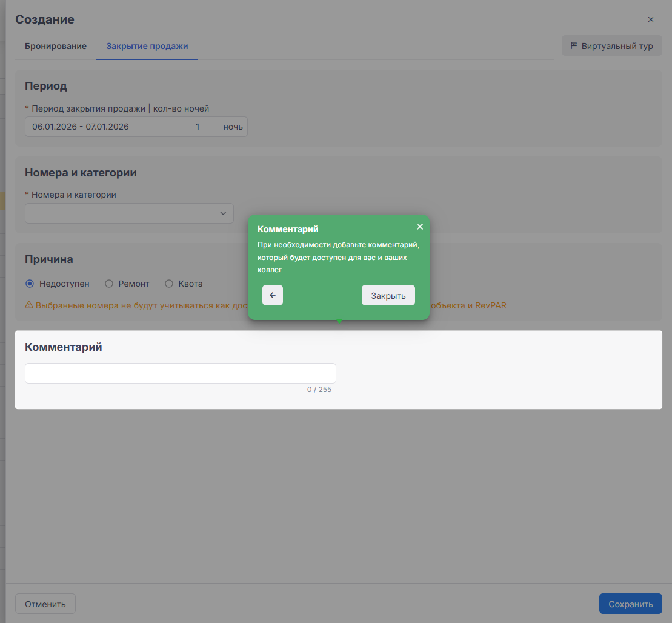Pick the Квота reason option
The width and height of the screenshot is (672, 623).
pyautogui.click(x=169, y=284)
